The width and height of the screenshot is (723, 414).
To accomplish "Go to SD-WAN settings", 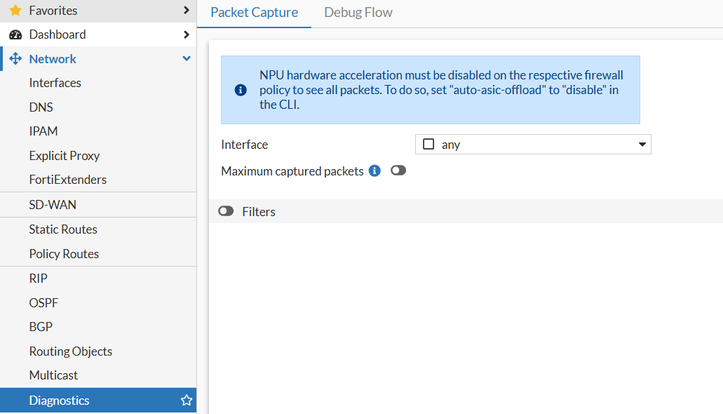I will click(x=52, y=205).
